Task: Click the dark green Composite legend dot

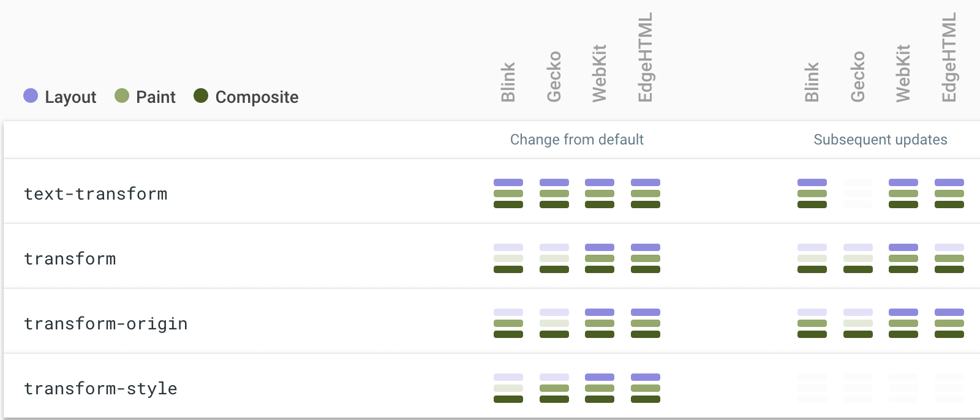Action: (x=201, y=96)
